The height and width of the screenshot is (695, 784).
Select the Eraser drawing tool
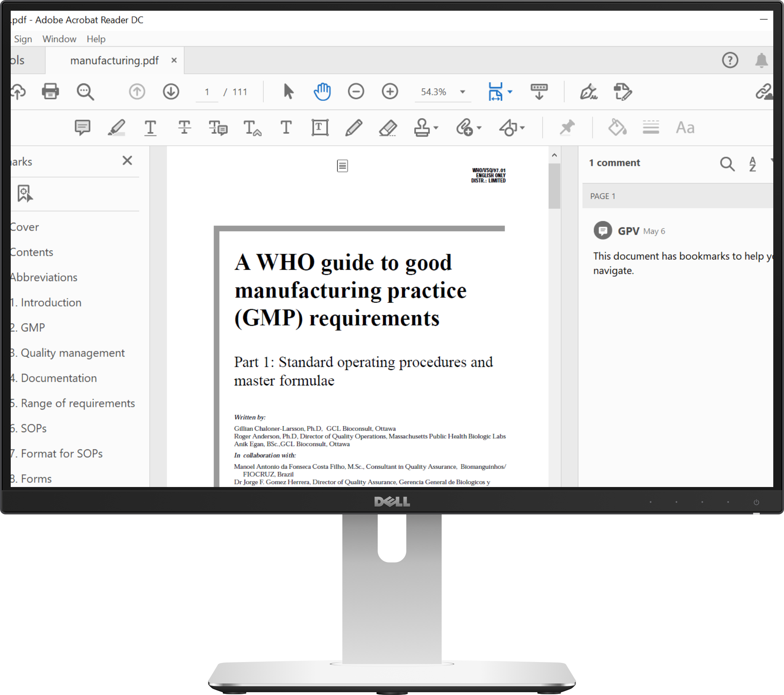[388, 128]
